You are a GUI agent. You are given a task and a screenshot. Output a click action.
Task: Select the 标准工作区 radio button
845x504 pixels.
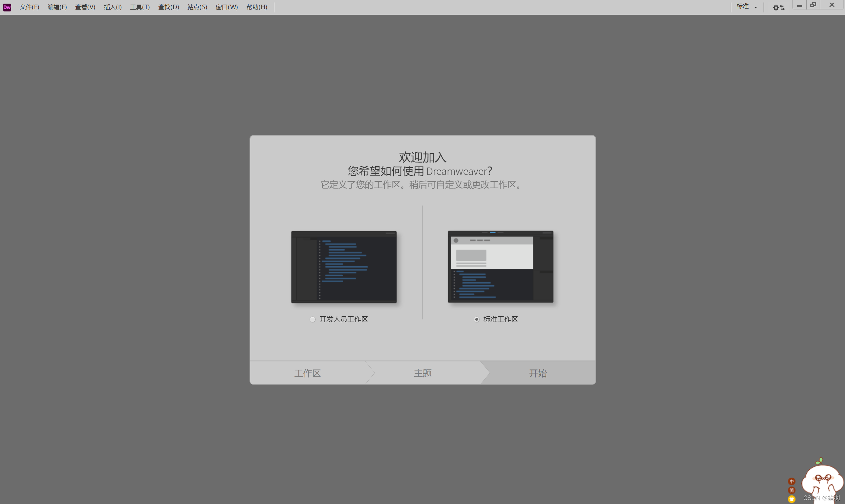[476, 319]
